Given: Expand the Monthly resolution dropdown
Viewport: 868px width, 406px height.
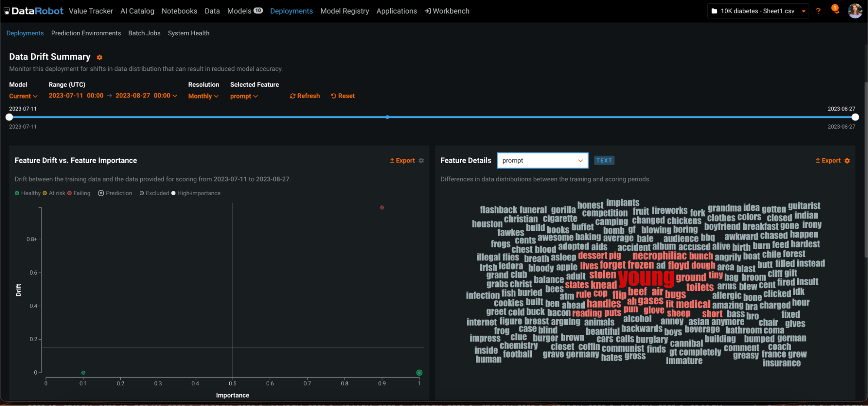Looking at the screenshot, I should (x=203, y=96).
